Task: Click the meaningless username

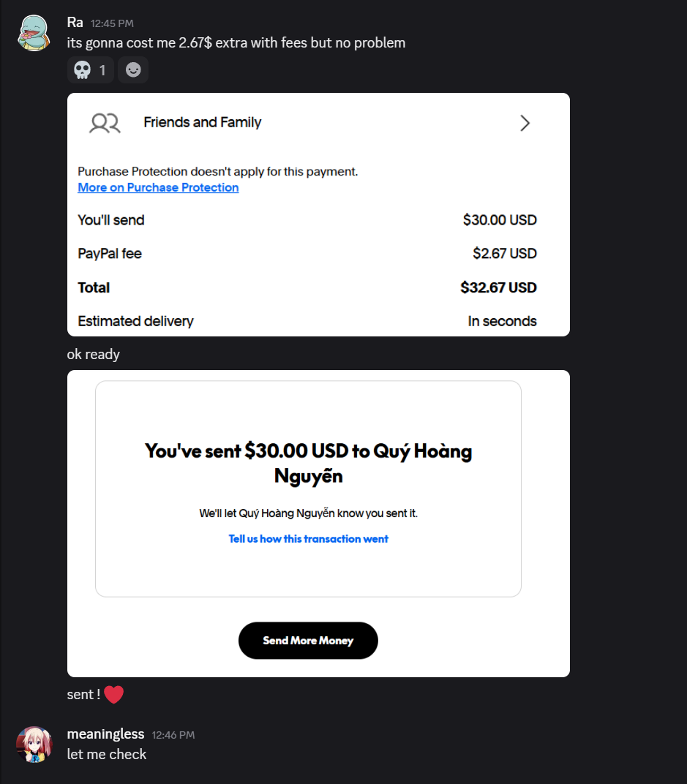Action: pyautogui.click(x=105, y=734)
